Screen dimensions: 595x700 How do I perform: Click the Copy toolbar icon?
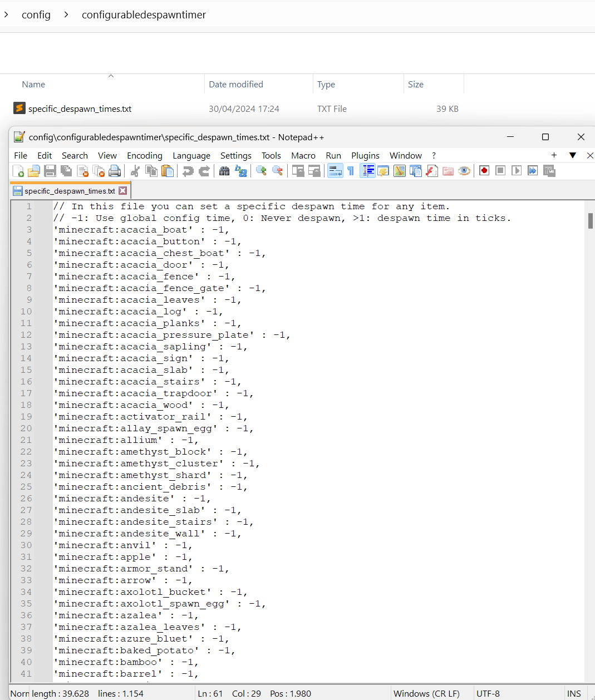[x=151, y=171]
